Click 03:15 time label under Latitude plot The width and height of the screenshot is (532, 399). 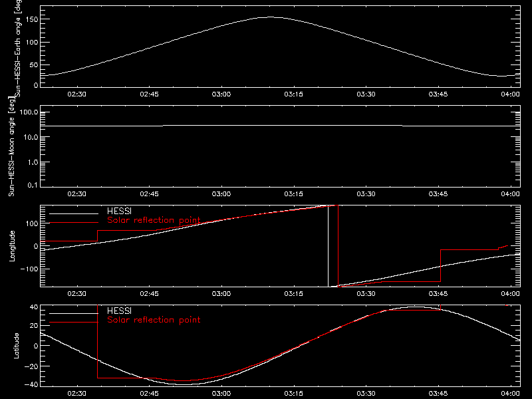[x=293, y=394]
